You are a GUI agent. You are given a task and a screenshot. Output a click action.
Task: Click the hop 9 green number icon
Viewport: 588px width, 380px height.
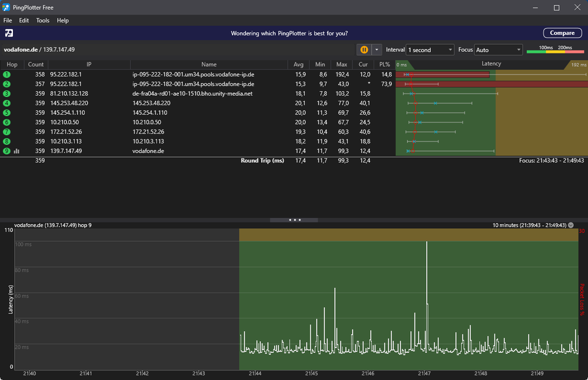7,151
